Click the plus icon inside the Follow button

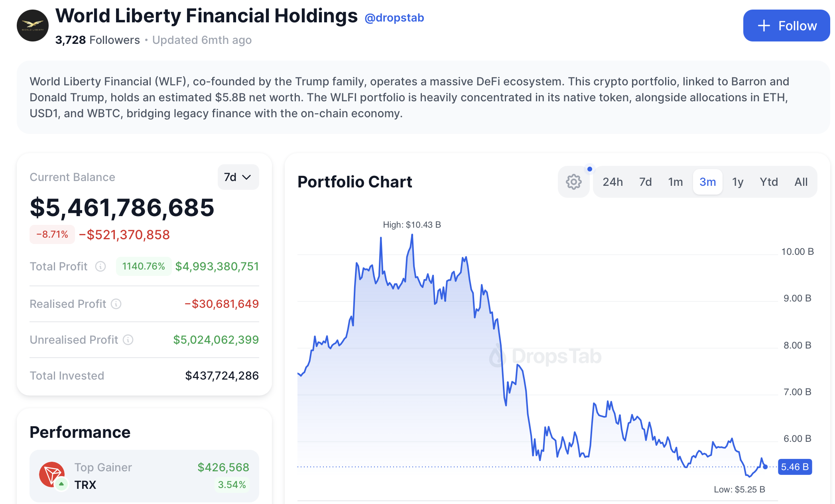(x=764, y=25)
